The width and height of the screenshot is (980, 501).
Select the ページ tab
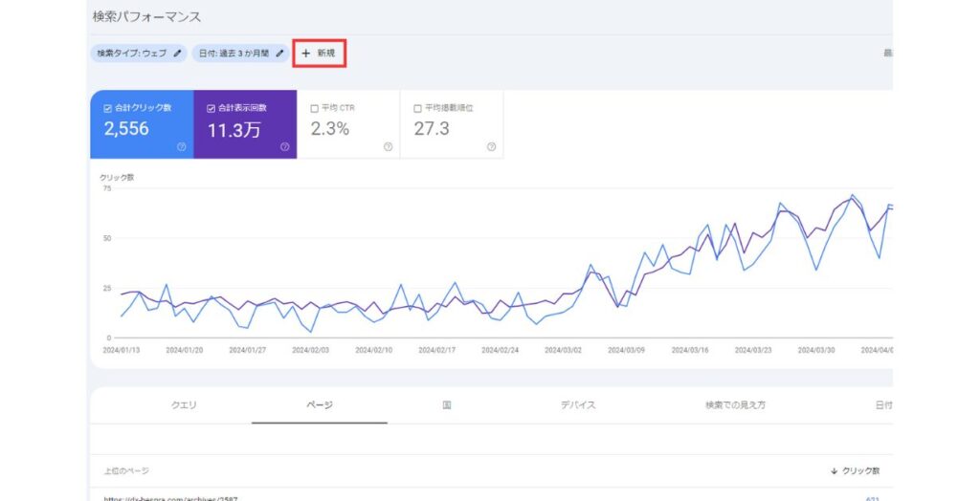[x=320, y=405]
